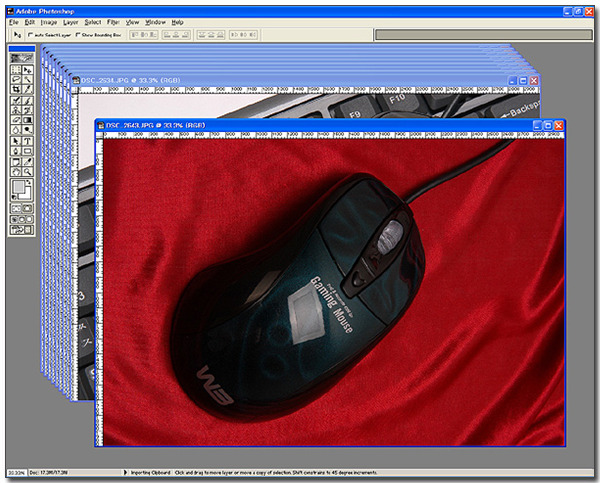This screenshot has width=600, height=483.
Task: Select the Move tool in the toolbox
Action: [28, 68]
